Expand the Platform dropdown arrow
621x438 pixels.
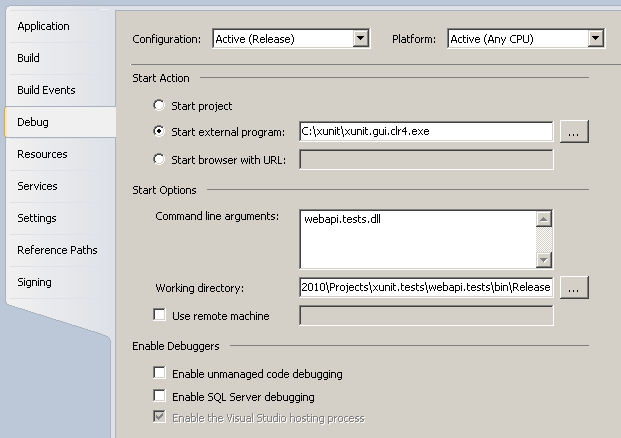pyautogui.click(x=595, y=38)
